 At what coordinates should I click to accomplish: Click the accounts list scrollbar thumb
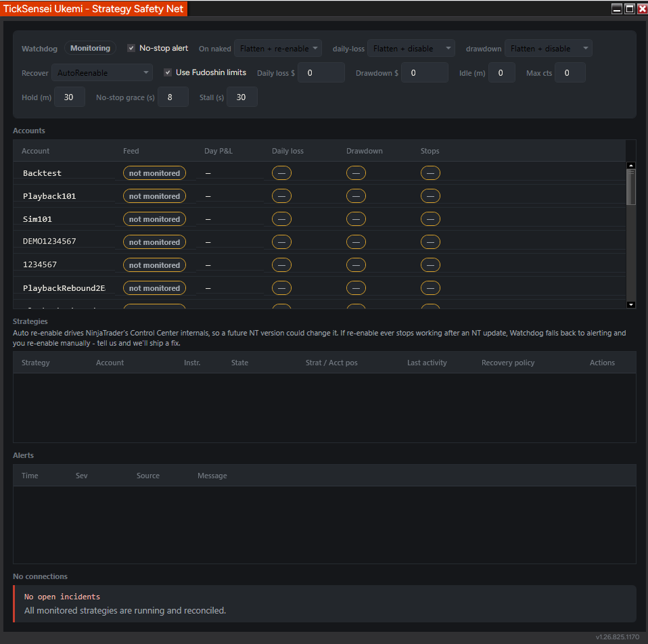point(630,187)
